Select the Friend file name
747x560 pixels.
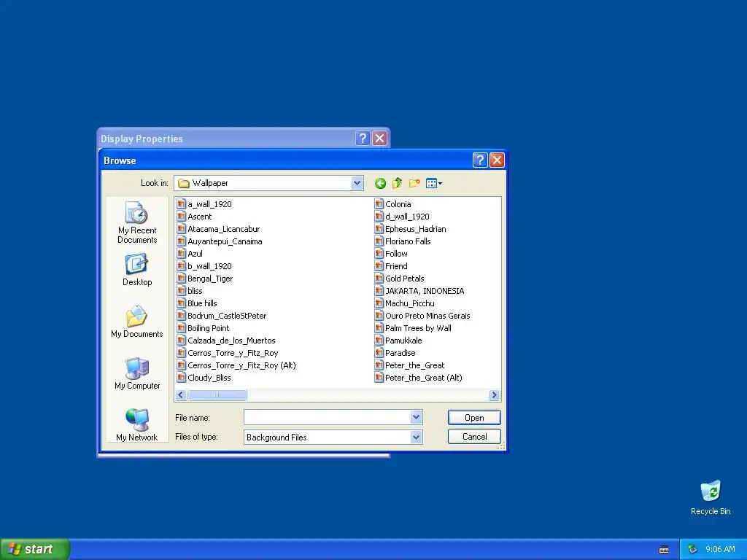point(396,266)
